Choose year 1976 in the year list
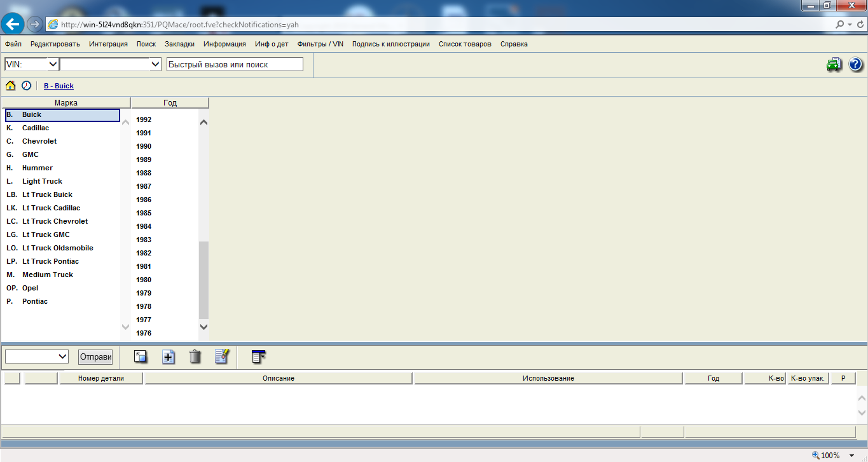868x462 pixels. [144, 333]
